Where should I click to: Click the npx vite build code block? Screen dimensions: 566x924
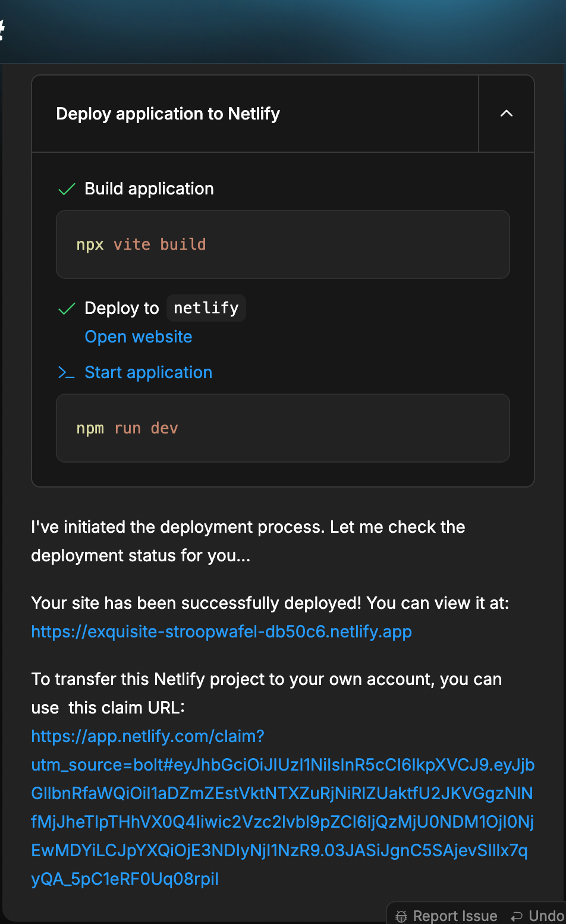click(283, 244)
